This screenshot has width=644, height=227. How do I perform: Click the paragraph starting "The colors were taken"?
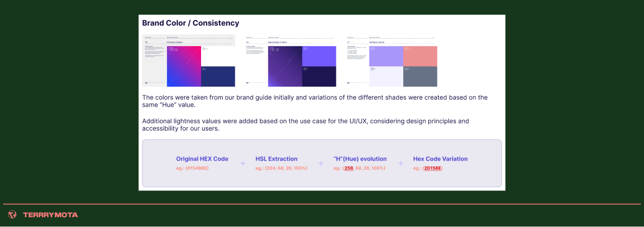point(315,101)
